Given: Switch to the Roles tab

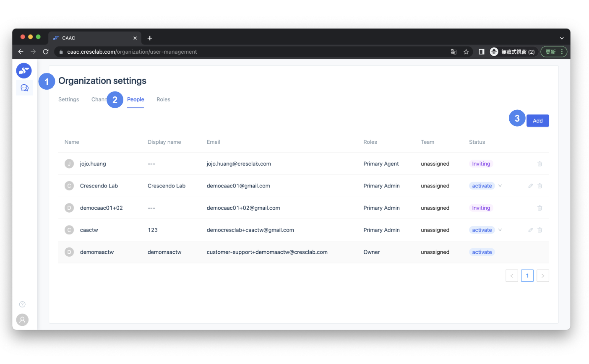Looking at the screenshot, I should (x=163, y=99).
